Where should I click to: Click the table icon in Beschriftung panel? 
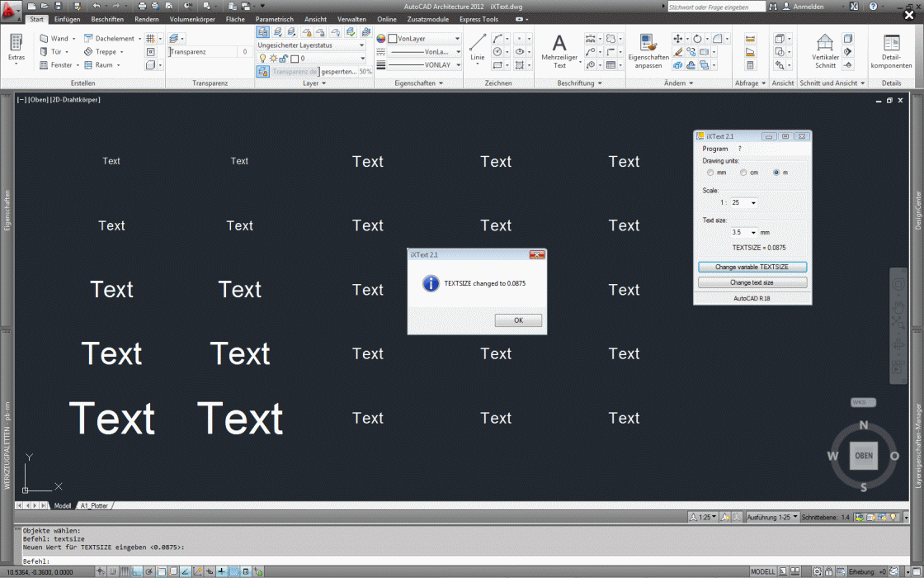610,65
